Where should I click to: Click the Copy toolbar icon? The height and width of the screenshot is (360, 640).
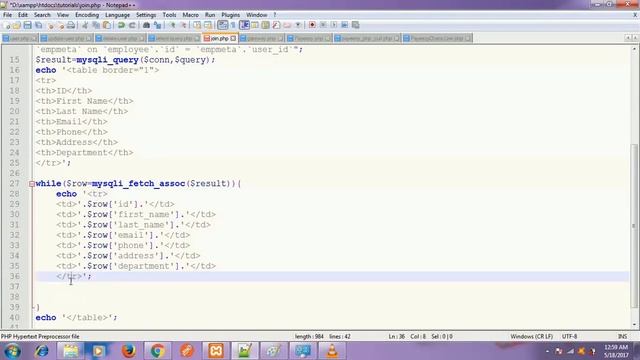pyautogui.click(x=96, y=25)
